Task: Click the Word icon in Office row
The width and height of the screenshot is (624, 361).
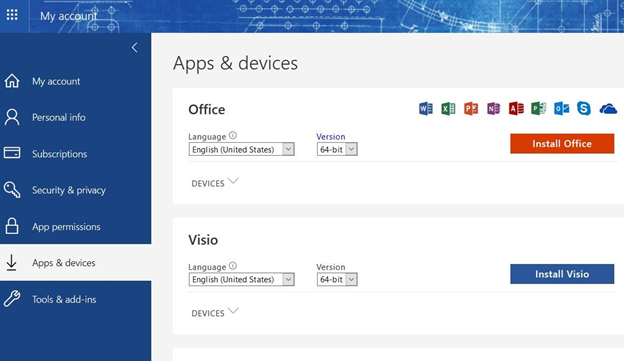Action: coord(426,108)
